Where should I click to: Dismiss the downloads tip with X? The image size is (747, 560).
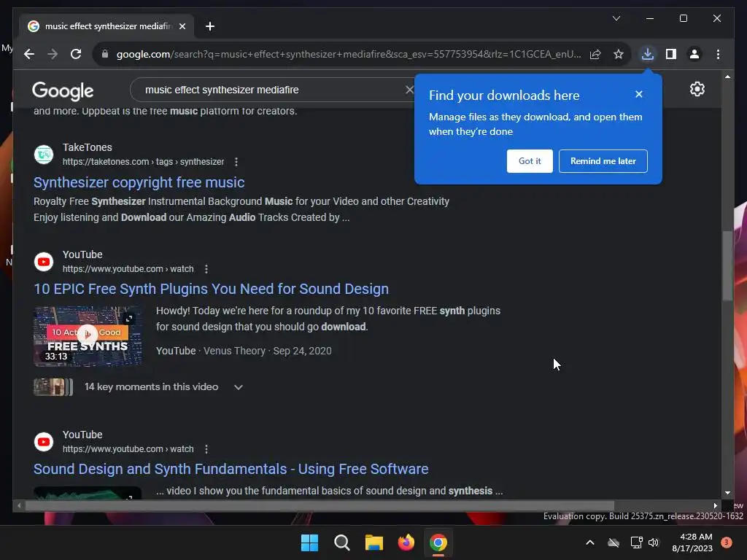[x=639, y=94]
